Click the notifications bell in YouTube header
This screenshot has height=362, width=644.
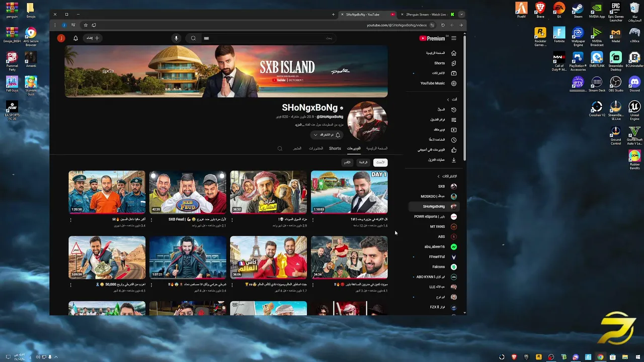point(75,38)
